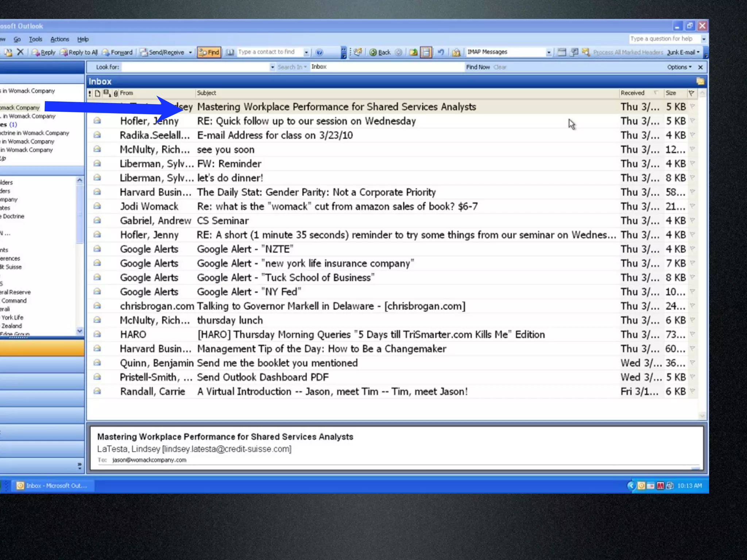Screen dimensions: 747x560
Task: Click the Reply toolbar button
Action: coord(44,52)
